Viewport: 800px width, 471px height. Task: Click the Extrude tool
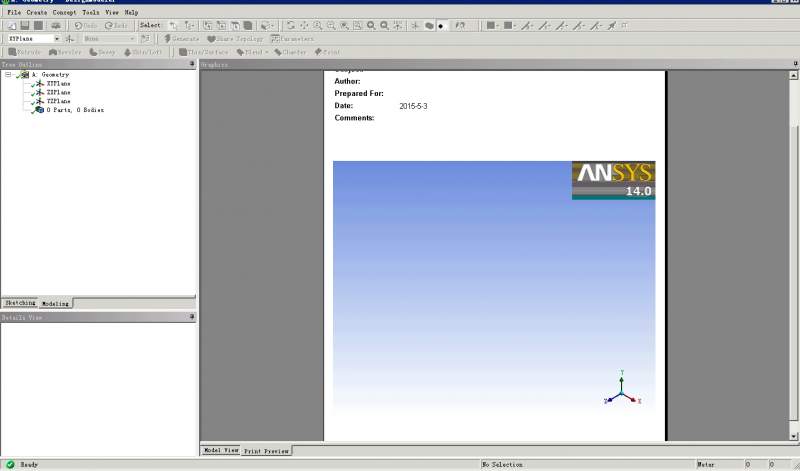(x=24, y=52)
